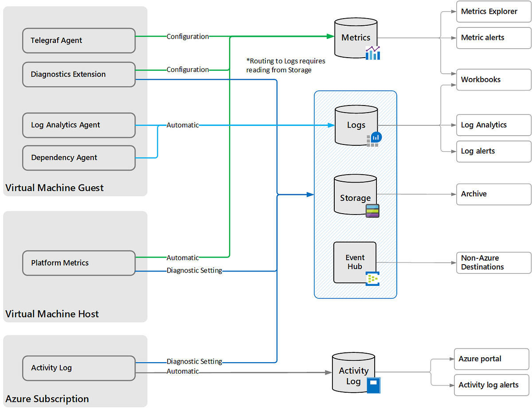532x410 pixels.
Task: Select the Non-Azure Destinations box
Action: click(x=493, y=262)
